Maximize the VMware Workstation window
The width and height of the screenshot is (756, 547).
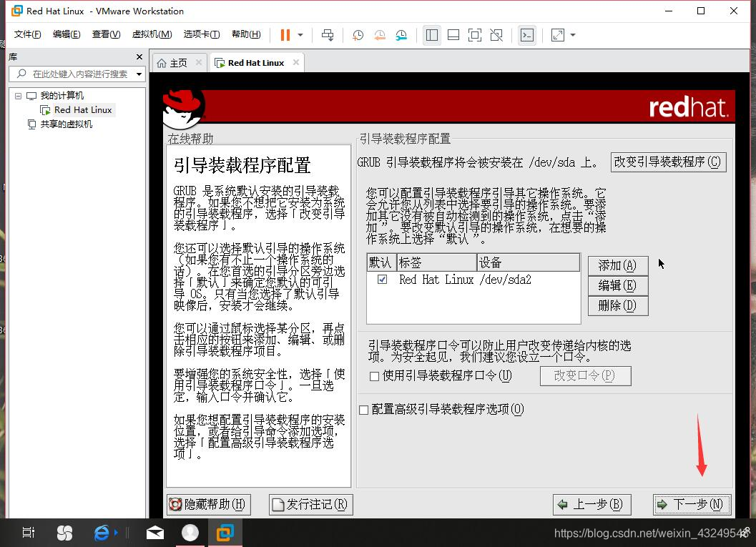pos(701,11)
